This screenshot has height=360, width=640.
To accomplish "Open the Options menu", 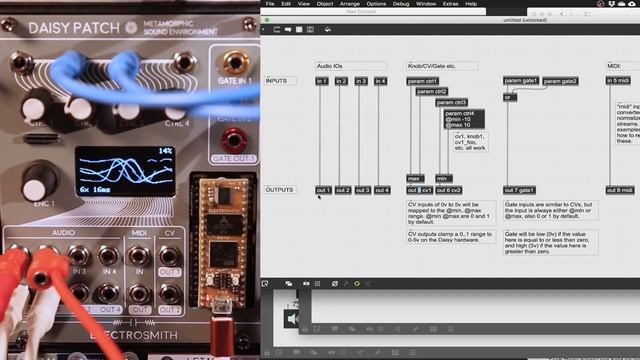I will coord(376,4).
